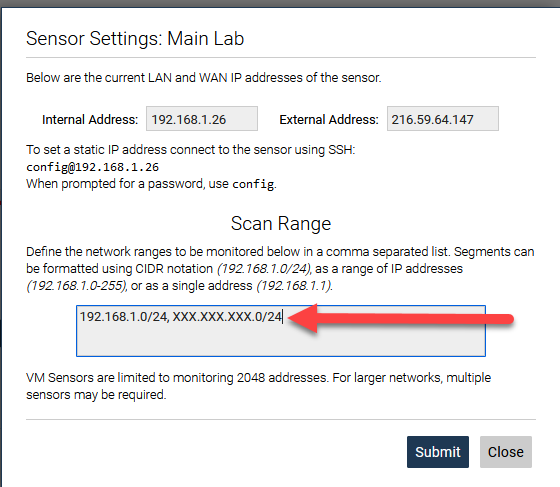
Task: Click empty lower area of scan range textbox
Action: 281,341
